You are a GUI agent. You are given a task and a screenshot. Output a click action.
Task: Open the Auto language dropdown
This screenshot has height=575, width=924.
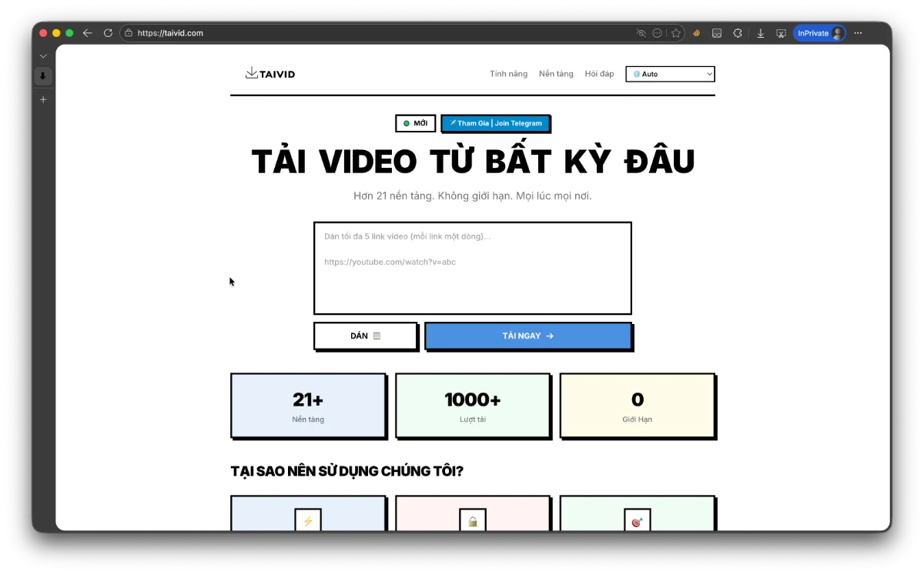(x=670, y=73)
